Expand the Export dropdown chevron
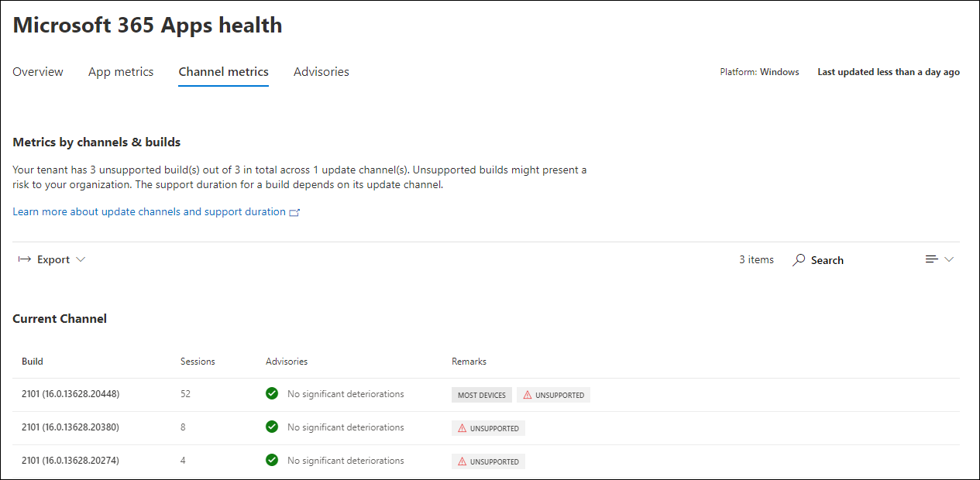Viewport: 980px width, 480px height. (81, 259)
